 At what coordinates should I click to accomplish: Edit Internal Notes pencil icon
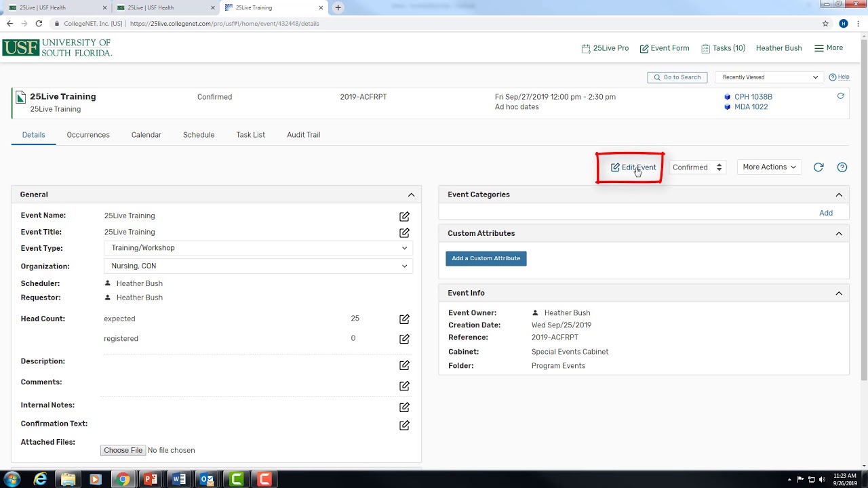(x=404, y=407)
